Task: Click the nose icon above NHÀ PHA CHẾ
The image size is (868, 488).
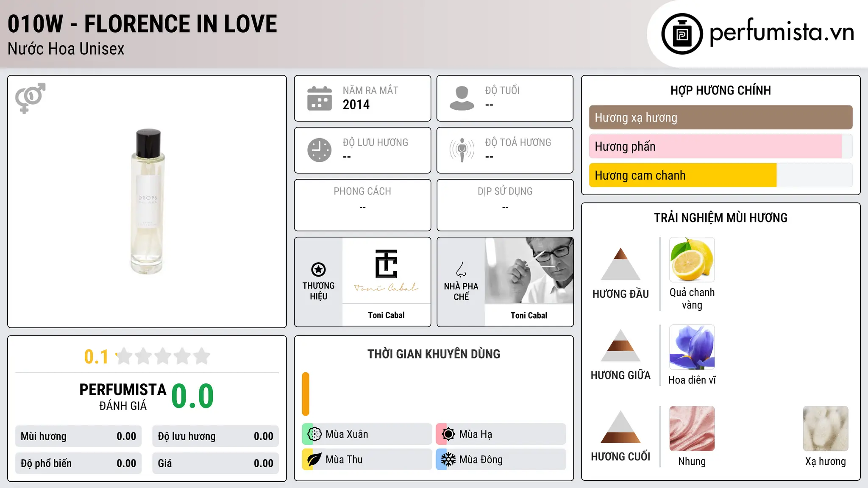Action: 461,269
